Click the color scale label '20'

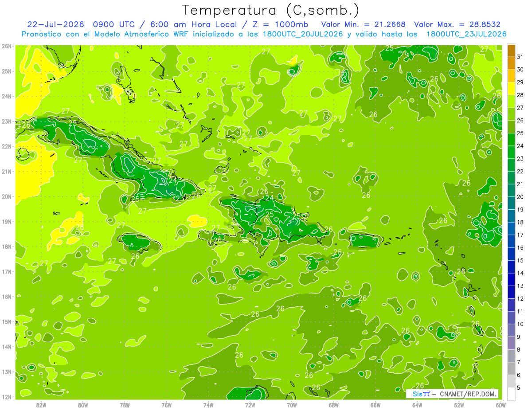tap(520, 197)
